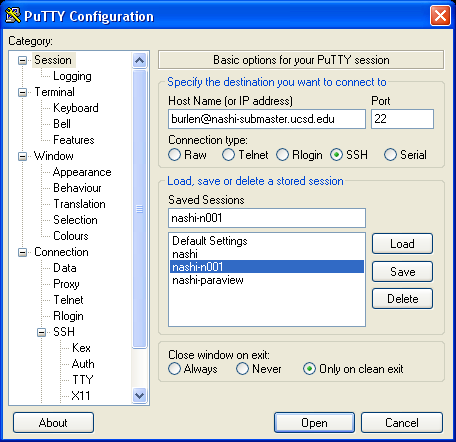456x442 pixels.
Task: Open the Session category
Action: 53,60
